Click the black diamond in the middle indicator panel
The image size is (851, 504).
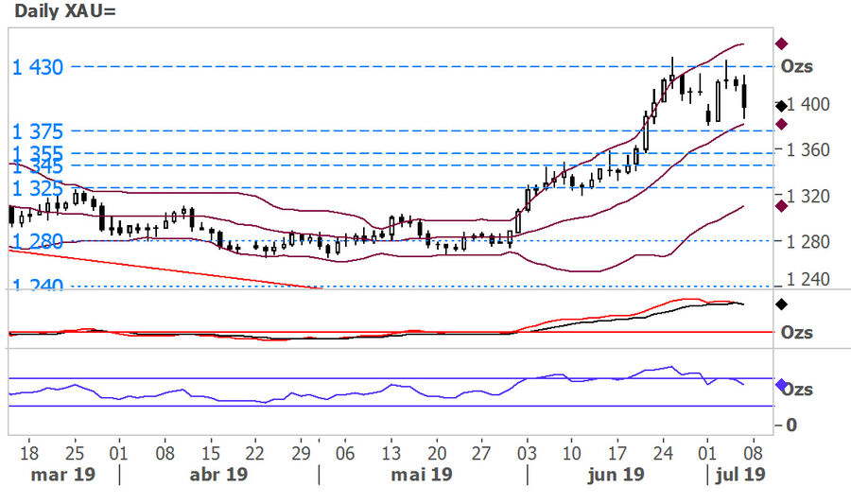pos(782,304)
